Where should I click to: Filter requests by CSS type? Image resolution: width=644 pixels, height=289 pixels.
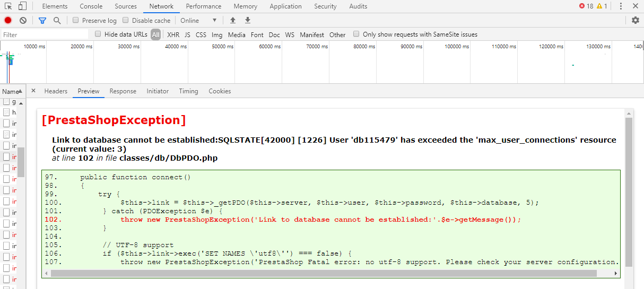(201, 34)
